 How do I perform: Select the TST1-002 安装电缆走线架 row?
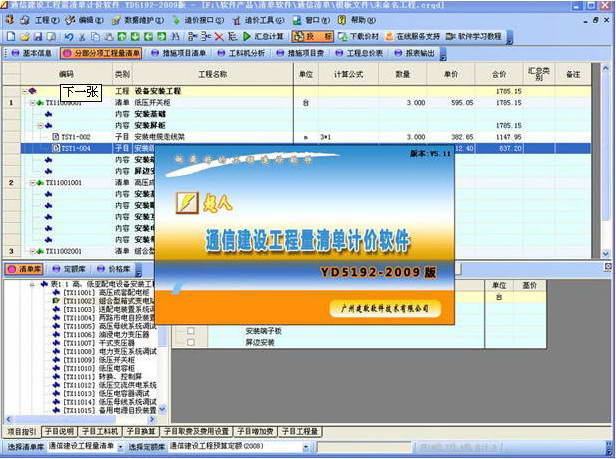(x=306, y=137)
